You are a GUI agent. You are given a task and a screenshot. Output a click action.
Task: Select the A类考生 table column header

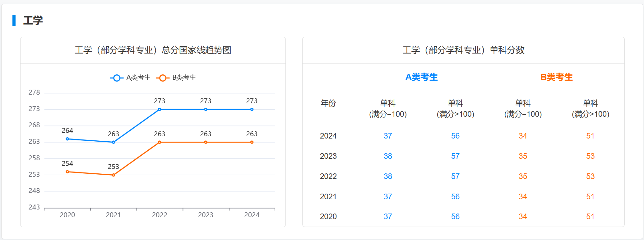point(421,77)
